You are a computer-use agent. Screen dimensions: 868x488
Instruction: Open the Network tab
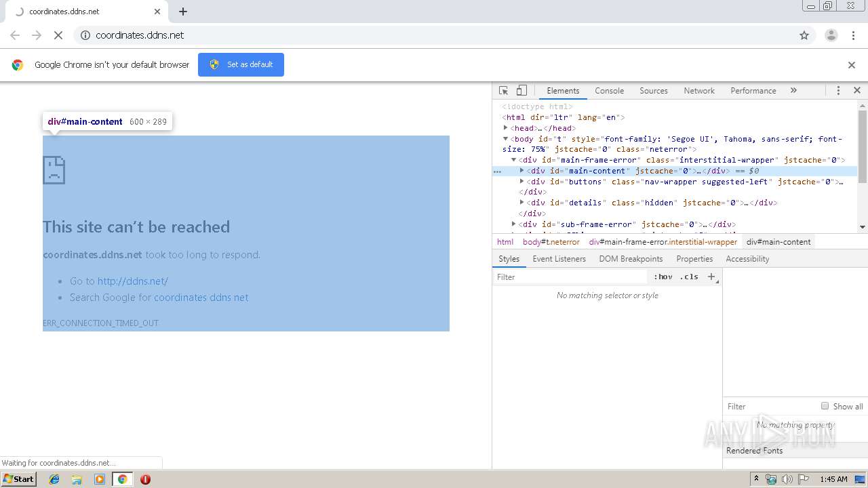[699, 91]
